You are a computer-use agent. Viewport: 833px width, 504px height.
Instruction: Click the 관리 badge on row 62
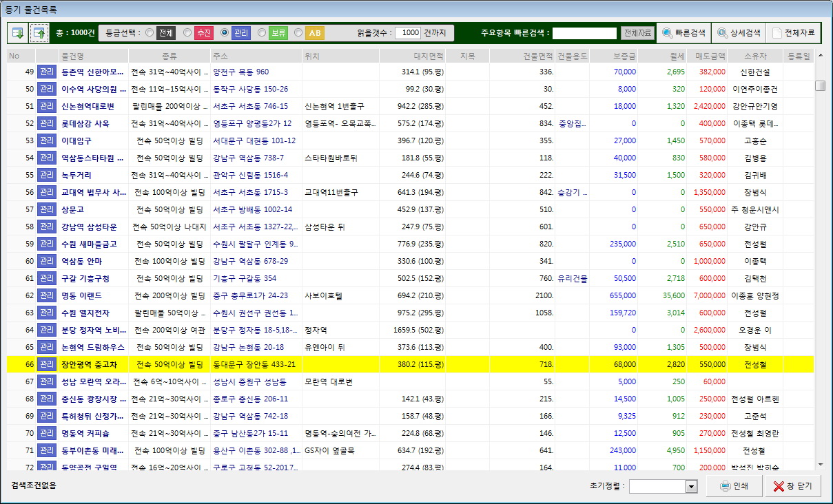[46, 295]
